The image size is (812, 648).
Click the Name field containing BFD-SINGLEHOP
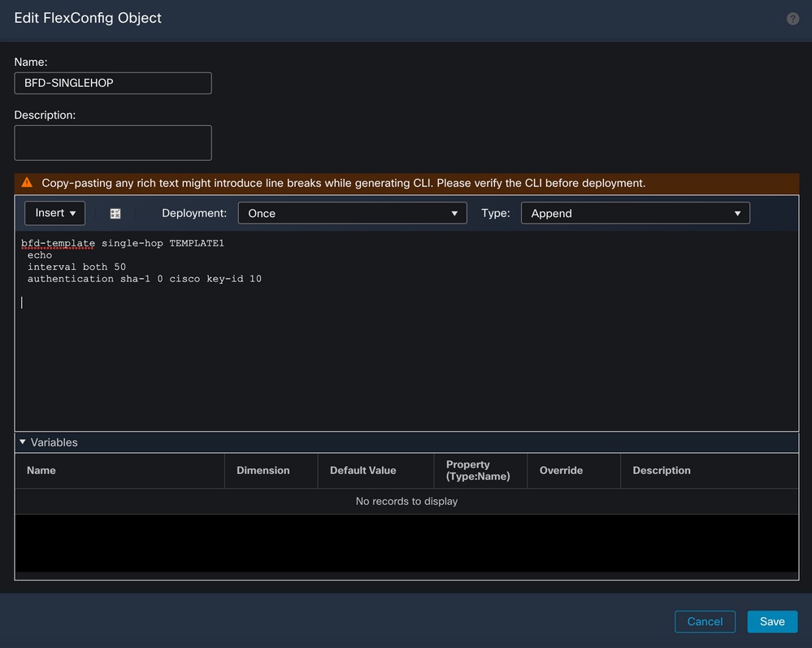(x=112, y=83)
